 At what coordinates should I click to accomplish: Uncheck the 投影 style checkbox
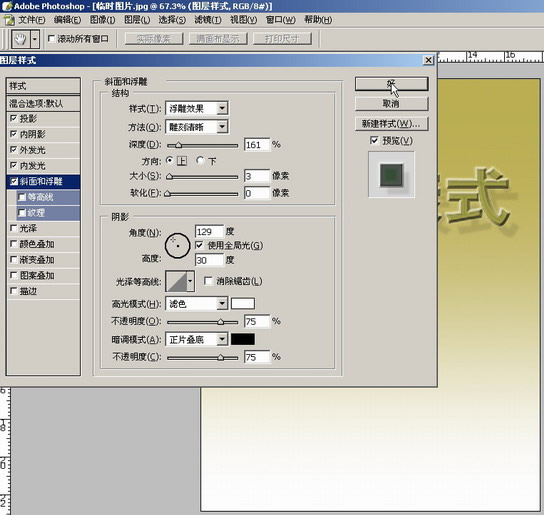pos(14,118)
